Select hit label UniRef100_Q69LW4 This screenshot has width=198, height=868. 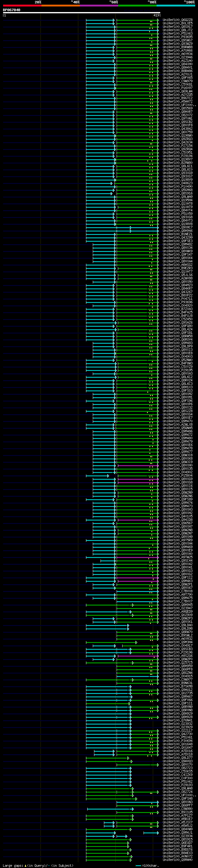click(x=178, y=91)
